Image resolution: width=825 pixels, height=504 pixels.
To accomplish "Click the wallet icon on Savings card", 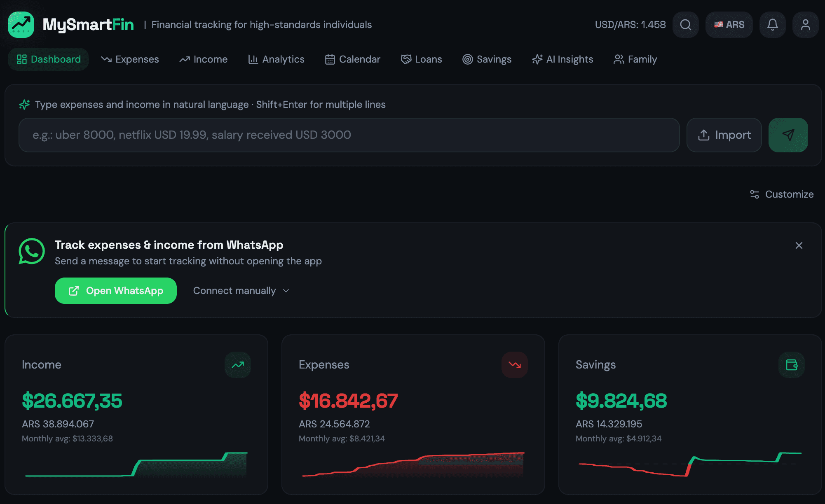I will pos(791,364).
